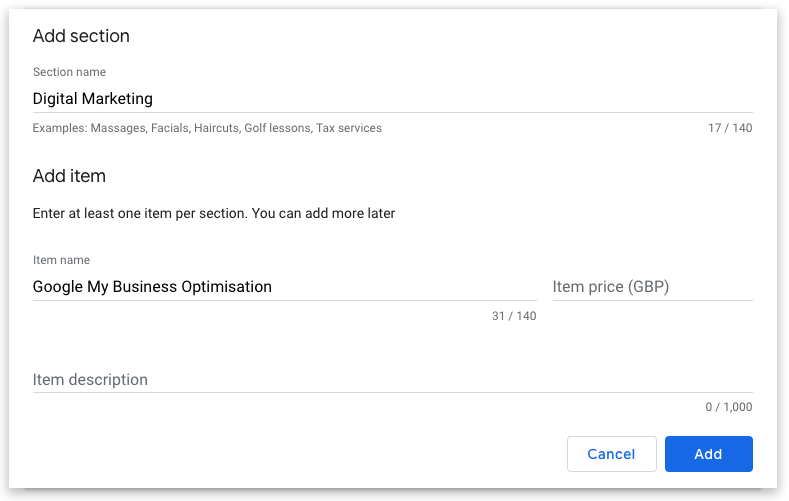Select the Item description field
This screenshot has width=789, height=501.
pyautogui.click(x=392, y=380)
